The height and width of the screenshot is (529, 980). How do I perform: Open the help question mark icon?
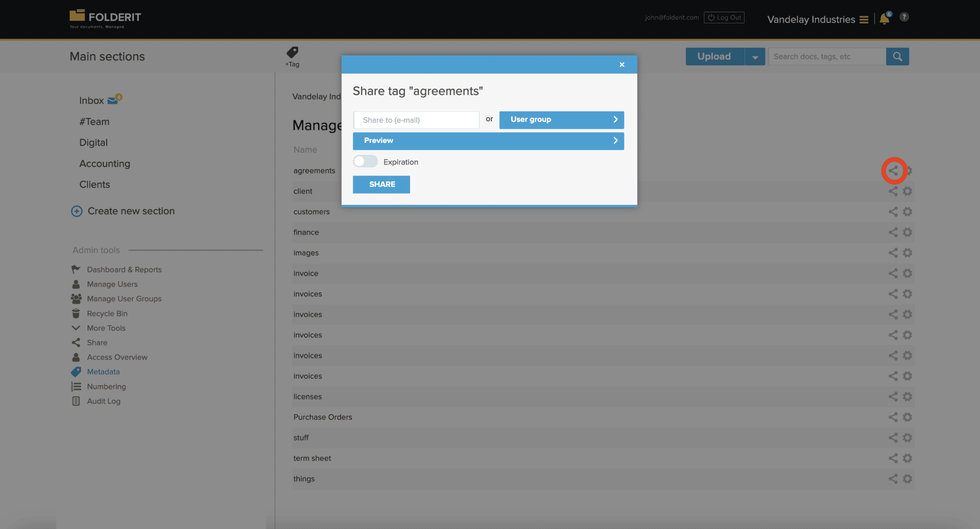pyautogui.click(x=904, y=17)
